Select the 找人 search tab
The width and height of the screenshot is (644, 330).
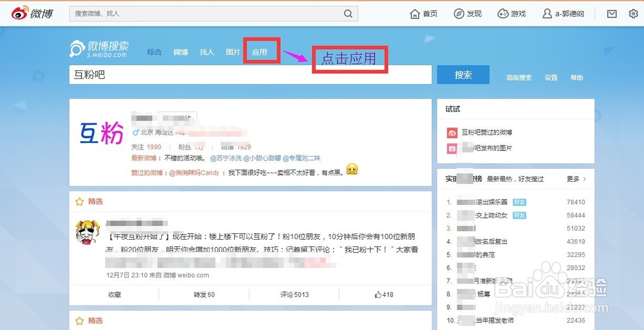207,52
